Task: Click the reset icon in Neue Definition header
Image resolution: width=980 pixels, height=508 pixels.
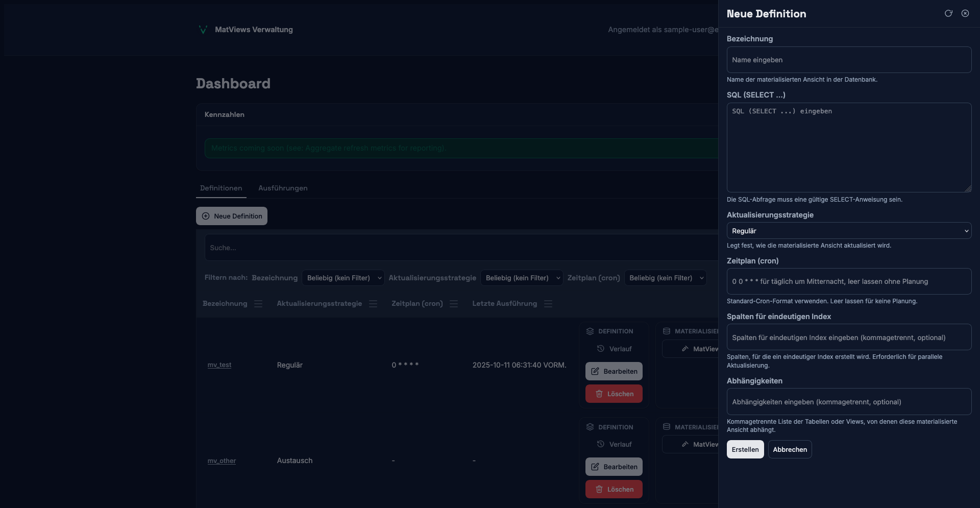Action: pos(948,14)
